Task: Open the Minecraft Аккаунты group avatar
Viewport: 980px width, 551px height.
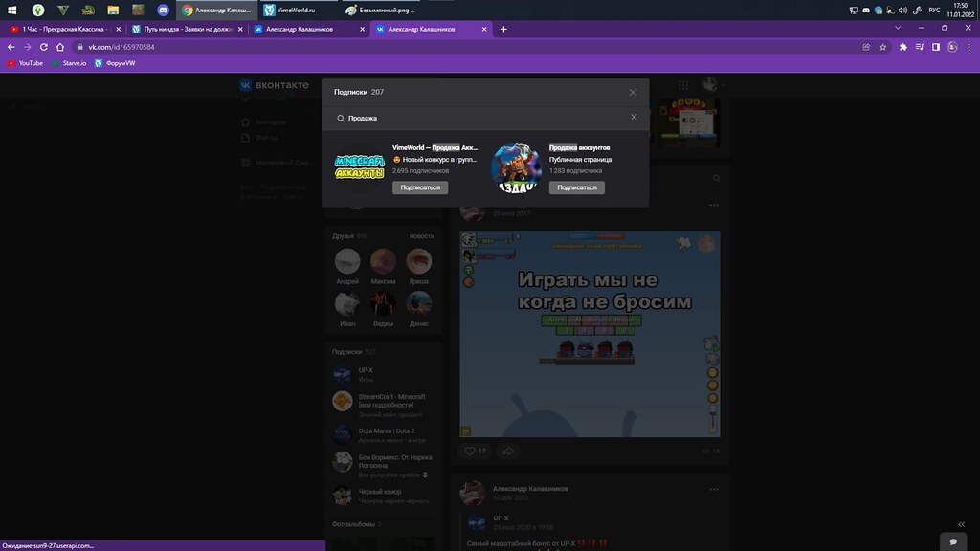Action: point(359,168)
